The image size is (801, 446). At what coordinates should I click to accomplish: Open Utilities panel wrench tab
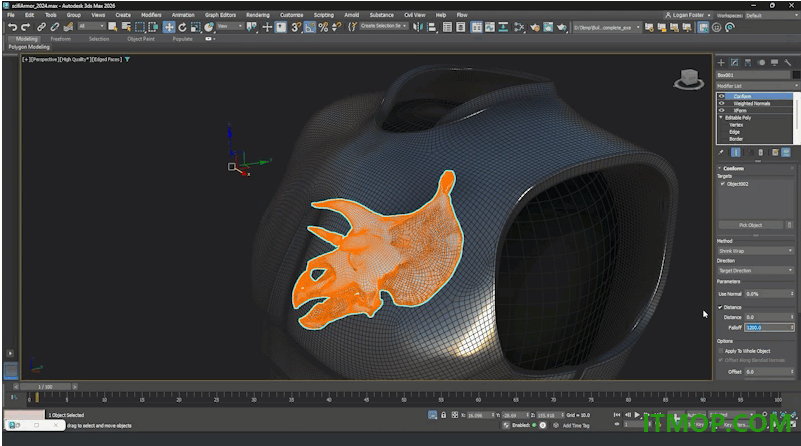click(x=788, y=62)
